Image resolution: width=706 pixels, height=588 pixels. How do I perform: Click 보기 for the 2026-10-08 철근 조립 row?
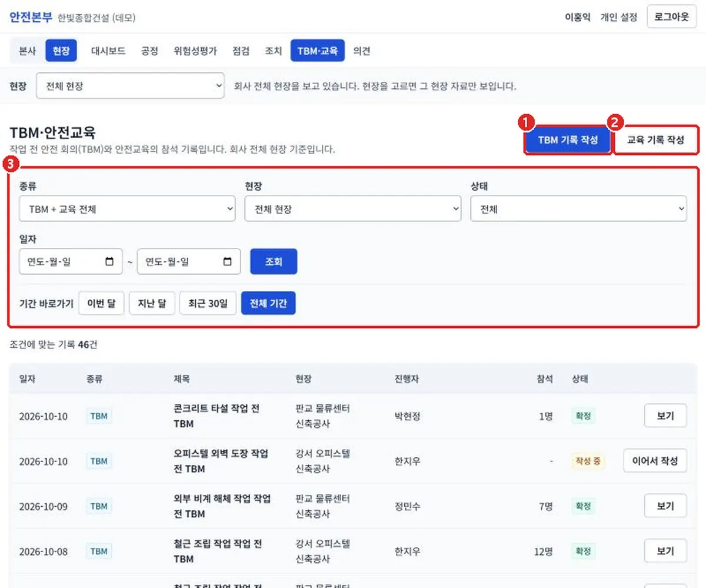(665, 551)
